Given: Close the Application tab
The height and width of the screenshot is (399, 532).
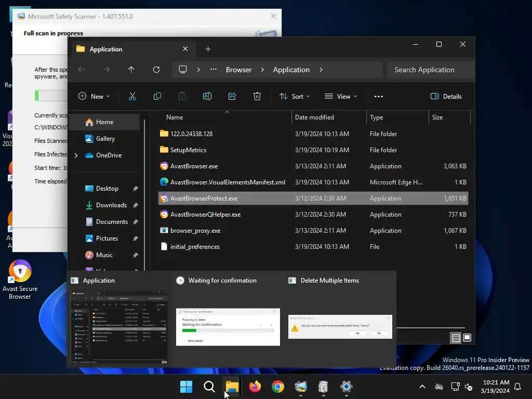Looking at the screenshot, I should click(x=185, y=49).
